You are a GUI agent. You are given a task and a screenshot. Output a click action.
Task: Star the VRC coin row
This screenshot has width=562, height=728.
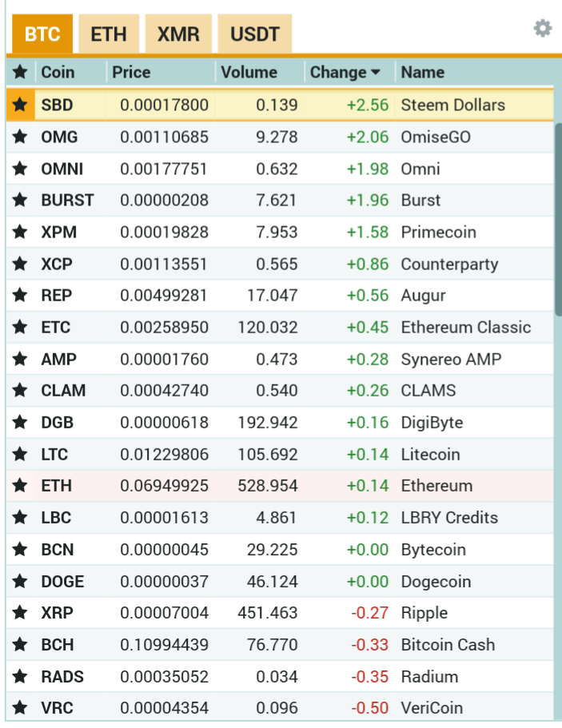coord(20,708)
